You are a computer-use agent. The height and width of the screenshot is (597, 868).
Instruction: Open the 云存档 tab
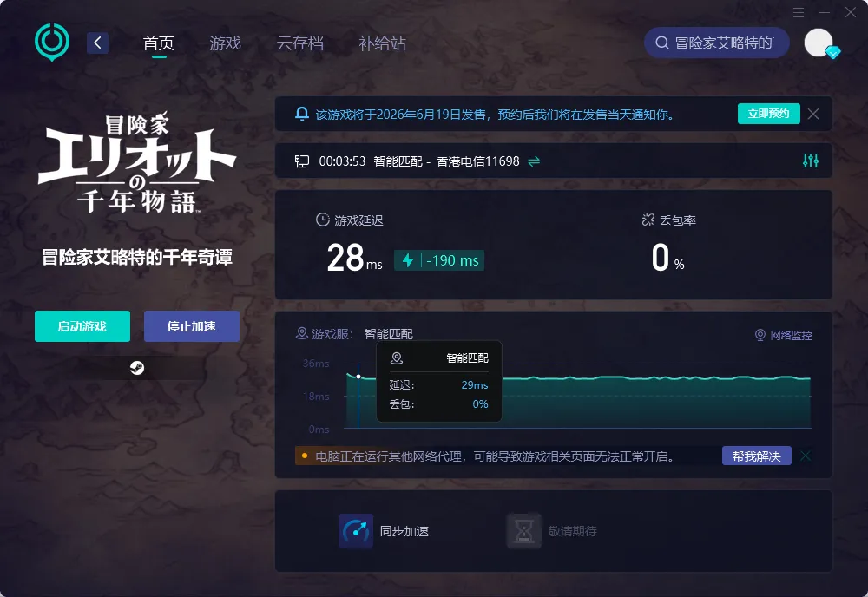(300, 43)
